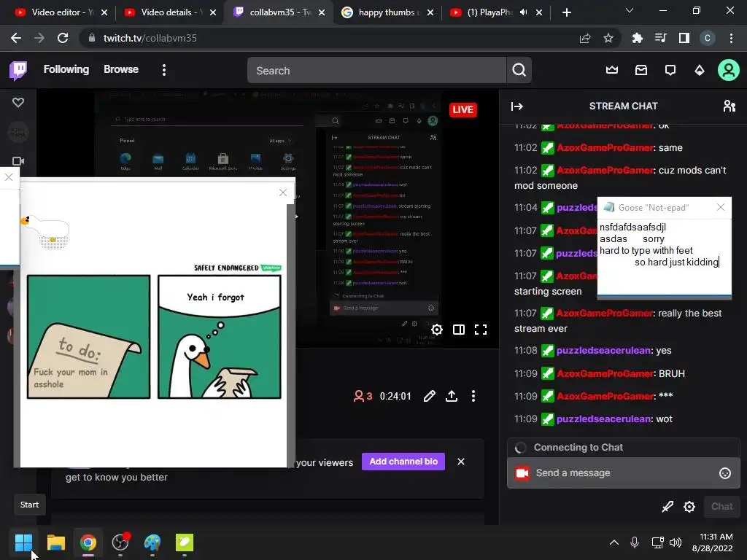The image size is (747, 560).
Task: Open Chrome tab search dropdown
Action: [x=630, y=10]
